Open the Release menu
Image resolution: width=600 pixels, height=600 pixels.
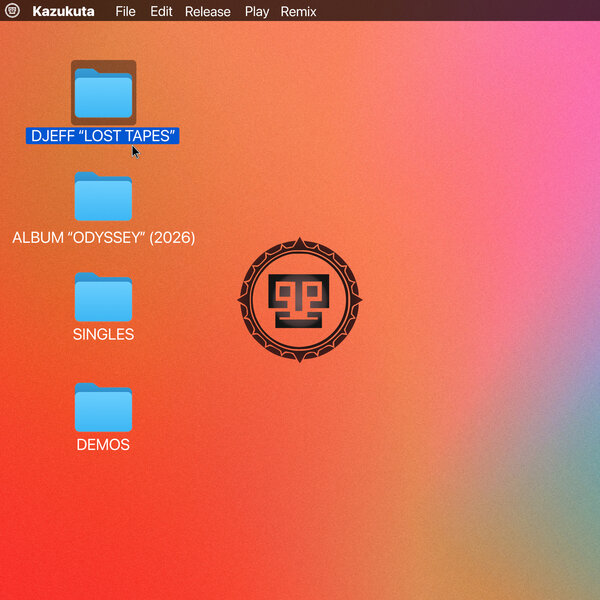pos(207,12)
